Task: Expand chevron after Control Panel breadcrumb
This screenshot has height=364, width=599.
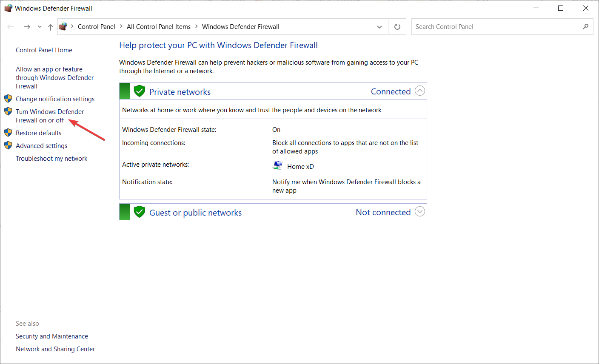Action: coord(121,27)
